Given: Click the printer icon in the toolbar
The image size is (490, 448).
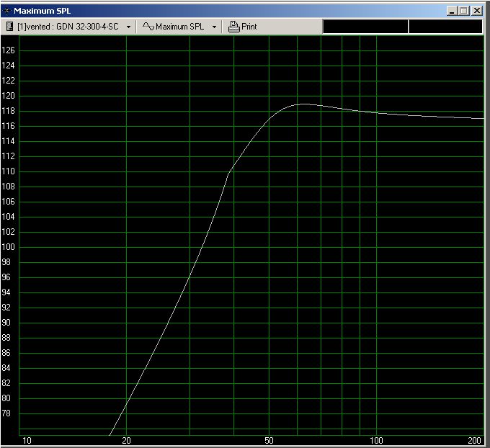Looking at the screenshot, I should (233, 27).
